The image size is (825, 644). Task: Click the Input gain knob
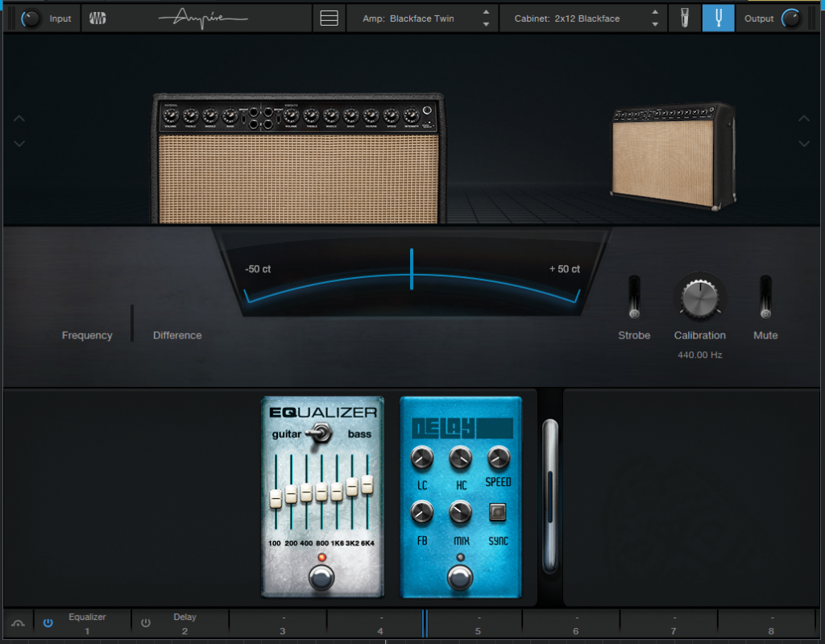30,19
